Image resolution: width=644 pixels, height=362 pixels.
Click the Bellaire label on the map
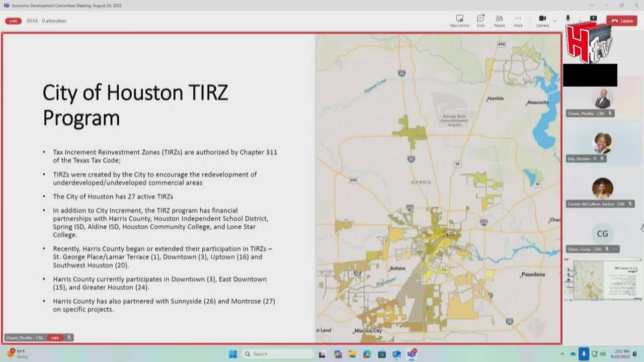pyautogui.click(x=397, y=268)
